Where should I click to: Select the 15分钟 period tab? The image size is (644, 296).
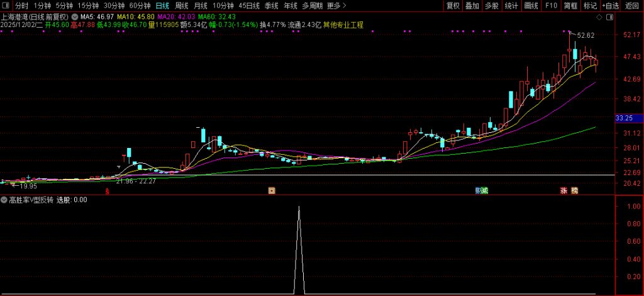(x=88, y=6)
